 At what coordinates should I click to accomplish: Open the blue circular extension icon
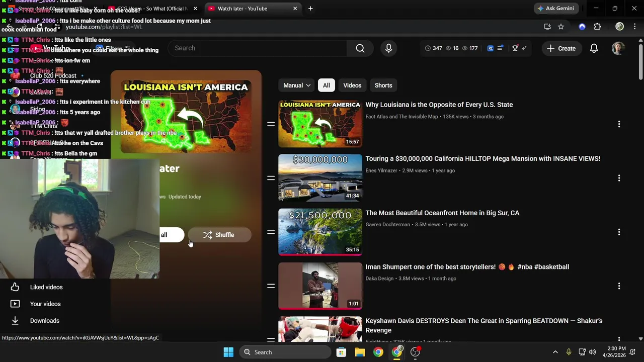(582, 27)
